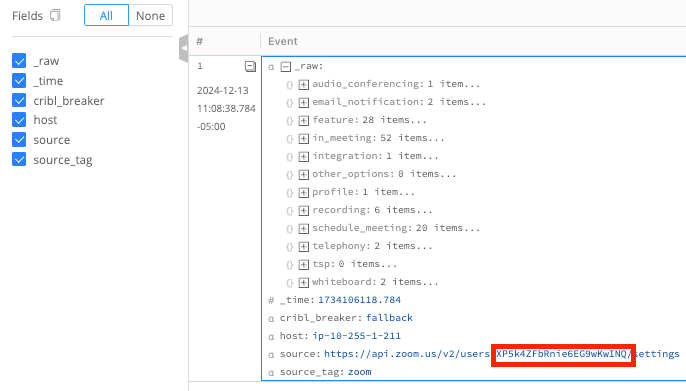Click string type icon beside source key
Viewport: 686px width, 391px height.
tap(271, 355)
